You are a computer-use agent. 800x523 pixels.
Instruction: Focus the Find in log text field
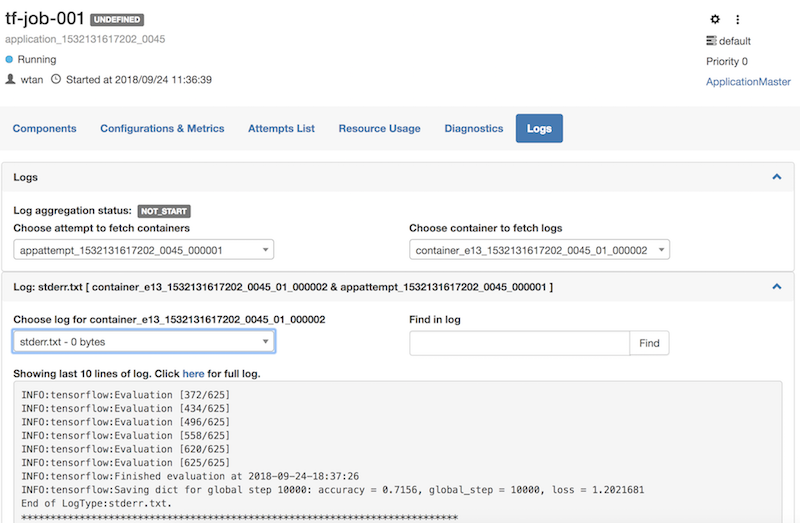tap(519, 343)
